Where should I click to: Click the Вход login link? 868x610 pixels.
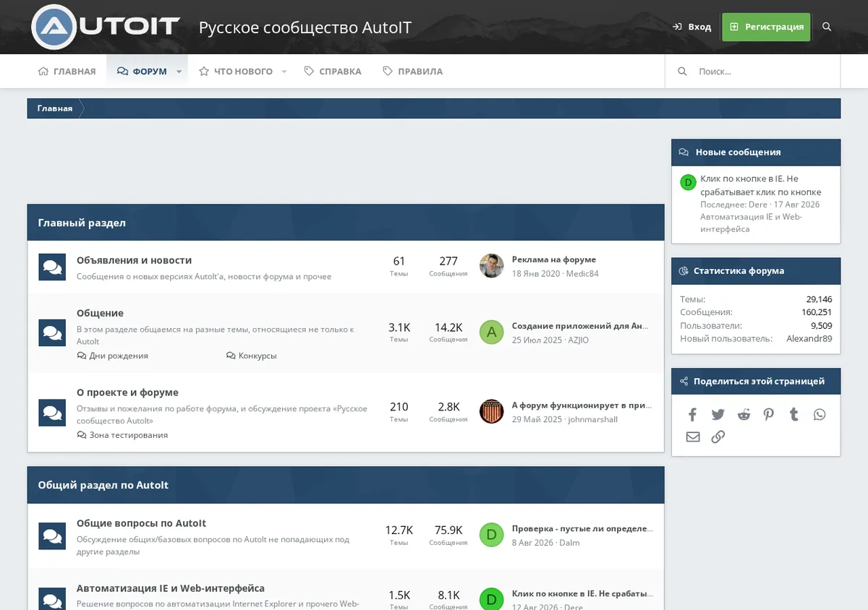click(692, 27)
